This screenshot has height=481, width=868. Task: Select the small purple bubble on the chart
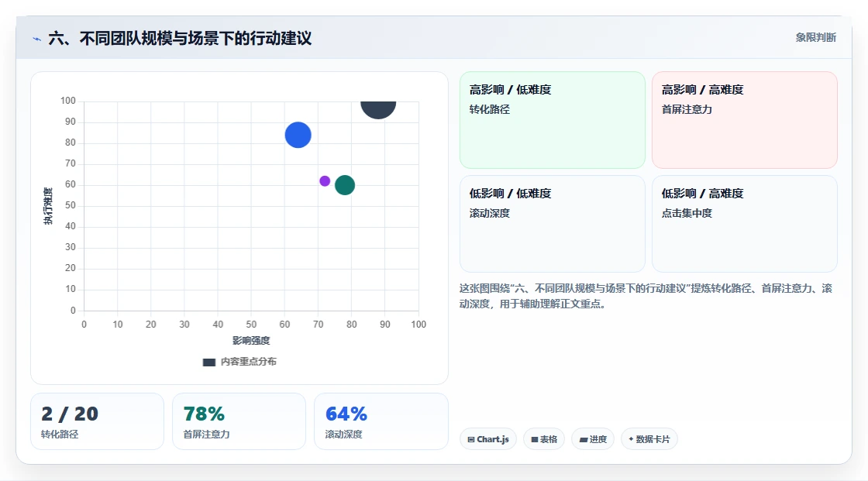click(x=325, y=181)
